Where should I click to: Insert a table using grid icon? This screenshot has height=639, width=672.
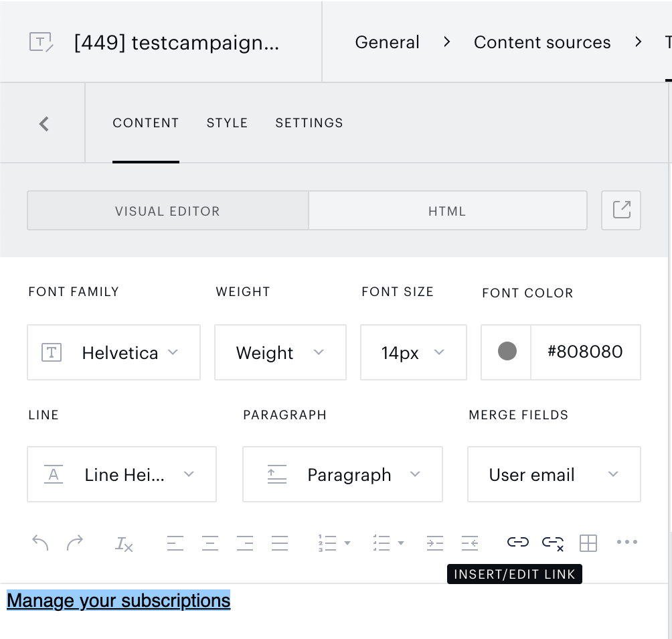click(588, 543)
